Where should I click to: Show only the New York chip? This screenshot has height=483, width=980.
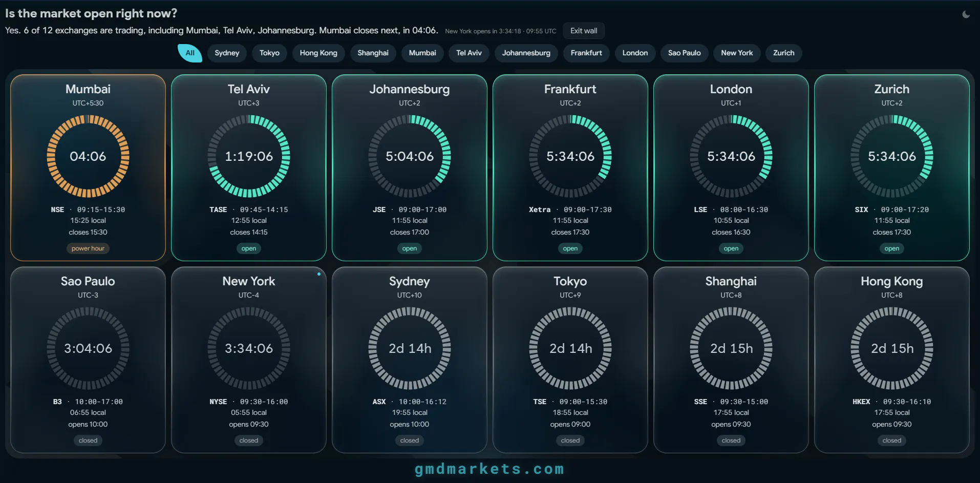pyautogui.click(x=737, y=53)
